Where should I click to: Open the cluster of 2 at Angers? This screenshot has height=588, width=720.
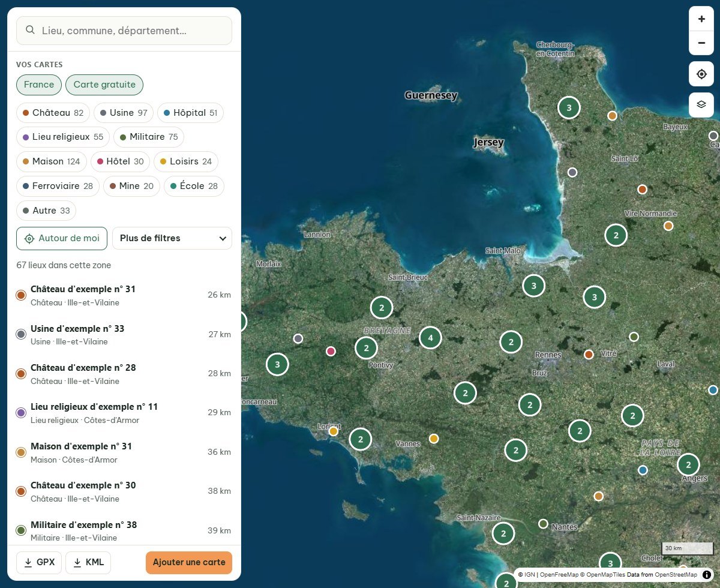(x=688, y=464)
